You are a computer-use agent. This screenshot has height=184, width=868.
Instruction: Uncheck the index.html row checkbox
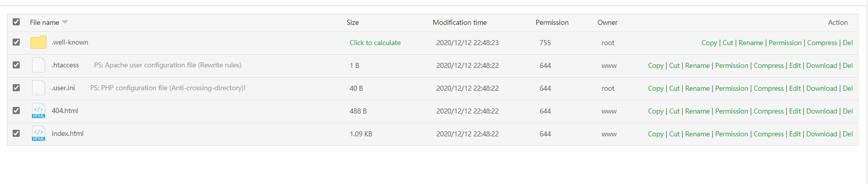click(x=16, y=133)
